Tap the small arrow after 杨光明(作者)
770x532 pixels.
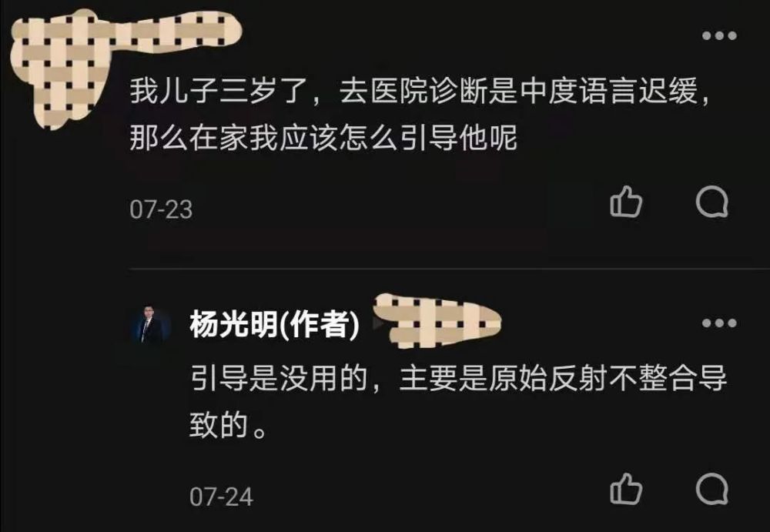(377, 323)
